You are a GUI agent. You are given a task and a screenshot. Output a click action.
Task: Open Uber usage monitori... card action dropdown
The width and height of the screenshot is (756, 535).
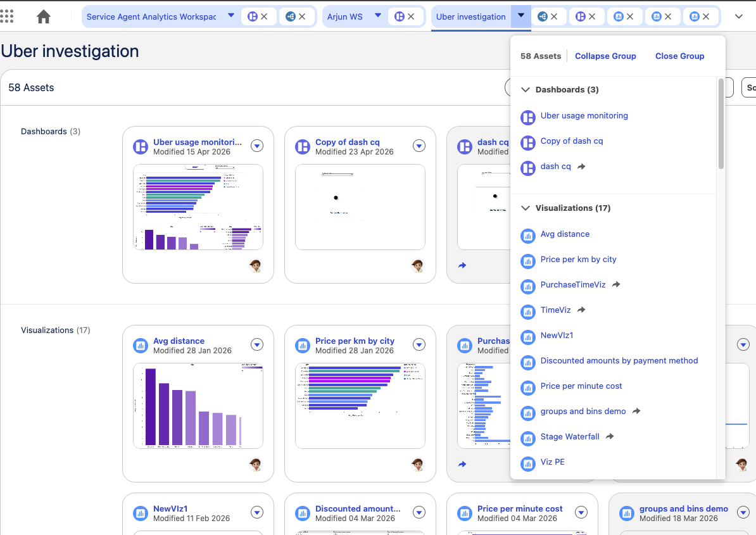(x=257, y=146)
